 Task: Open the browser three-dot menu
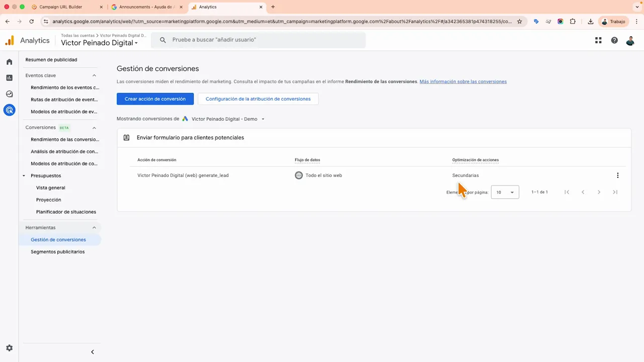click(x=636, y=22)
